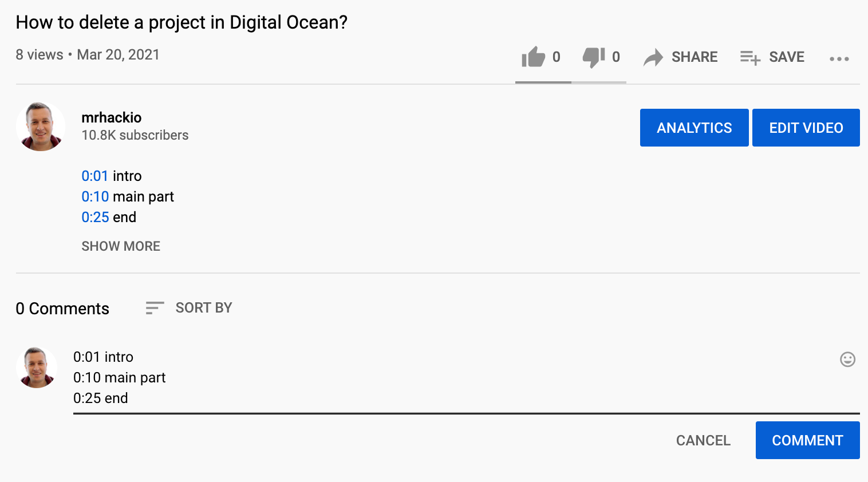Click inside the comment text field
The width and height of the screenshot is (868, 482).
458,378
